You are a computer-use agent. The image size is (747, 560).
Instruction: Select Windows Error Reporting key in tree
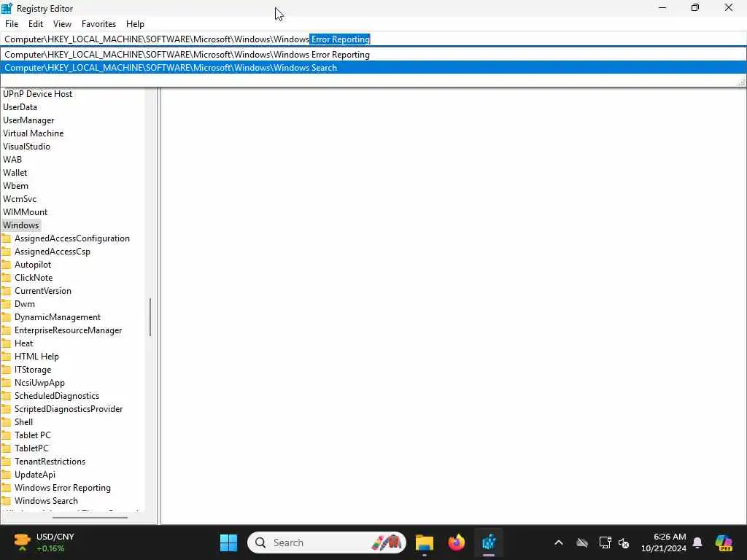(x=63, y=488)
